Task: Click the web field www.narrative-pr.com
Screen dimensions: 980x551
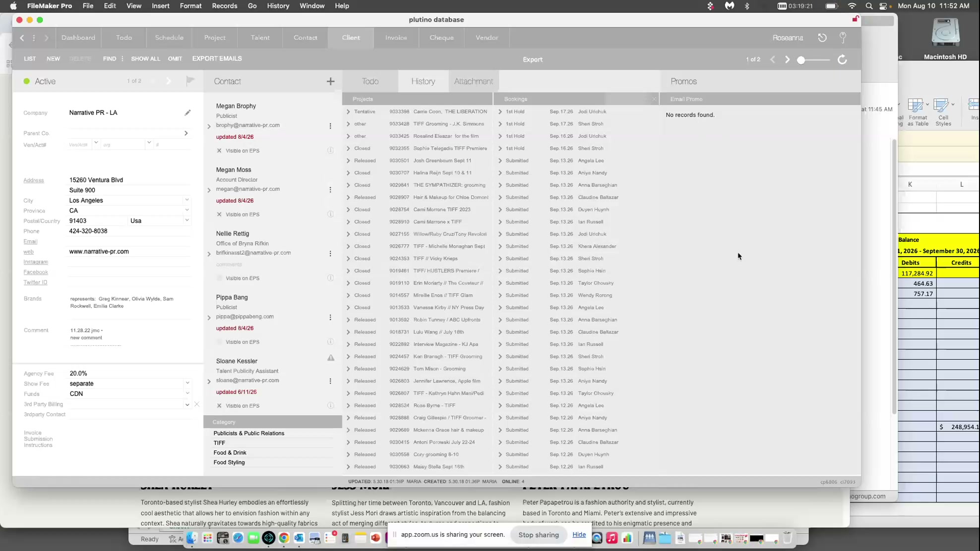Action: [129, 252]
